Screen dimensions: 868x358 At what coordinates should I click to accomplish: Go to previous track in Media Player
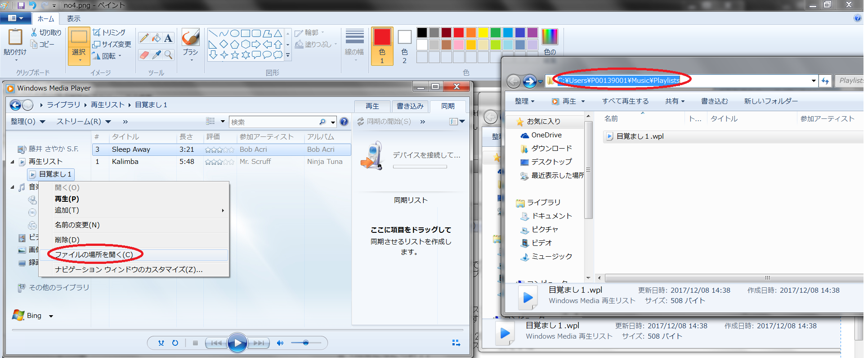pos(216,343)
